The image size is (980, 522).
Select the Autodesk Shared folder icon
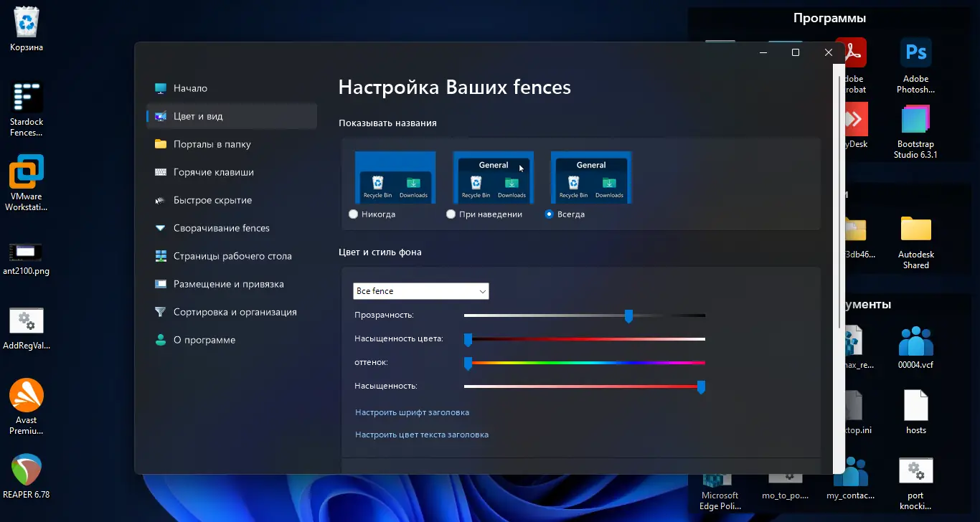[916, 242]
